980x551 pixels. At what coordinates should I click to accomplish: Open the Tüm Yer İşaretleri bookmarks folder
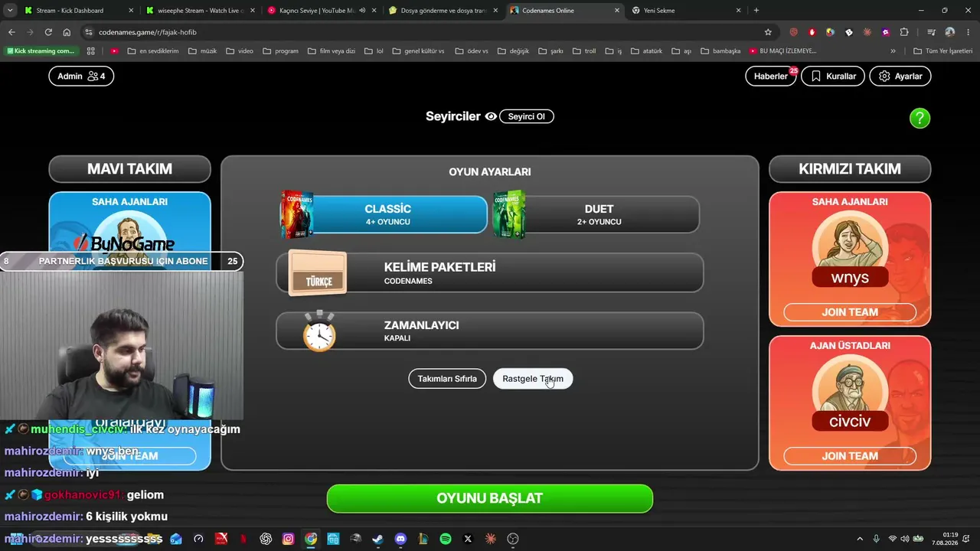click(x=942, y=51)
